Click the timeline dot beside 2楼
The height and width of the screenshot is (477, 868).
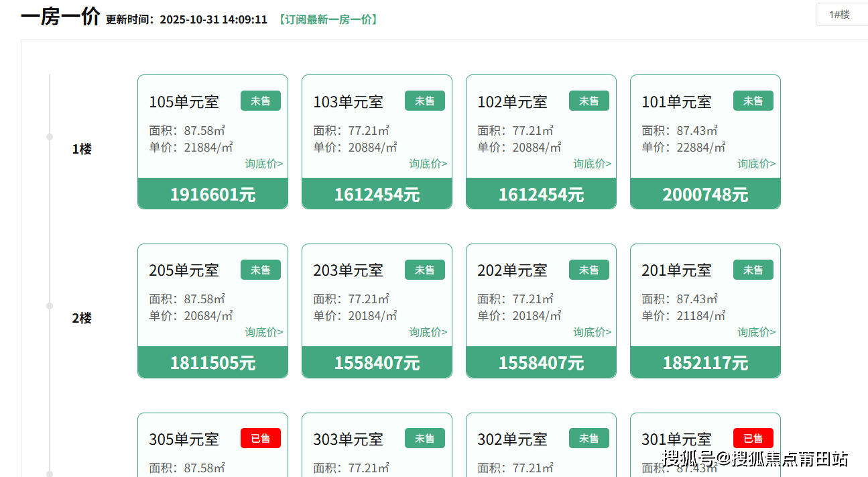pyautogui.click(x=49, y=305)
